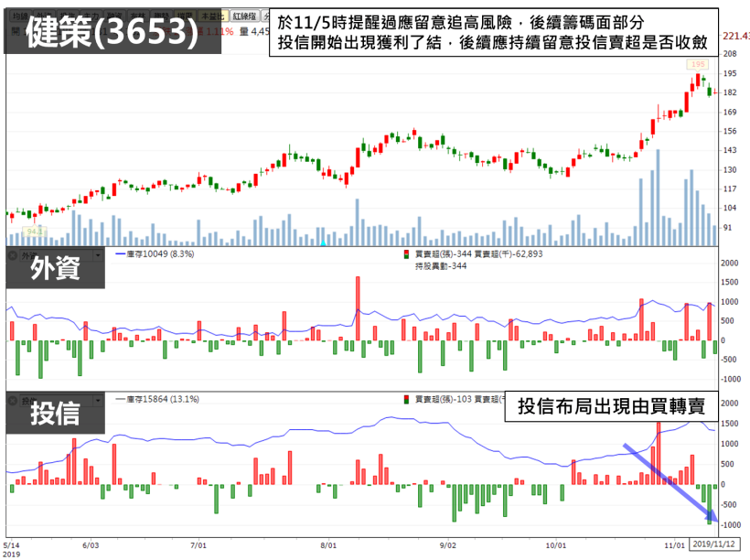Toggle the 本益比 overlay button
Viewport: 750px width, 560px height.
point(212,16)
